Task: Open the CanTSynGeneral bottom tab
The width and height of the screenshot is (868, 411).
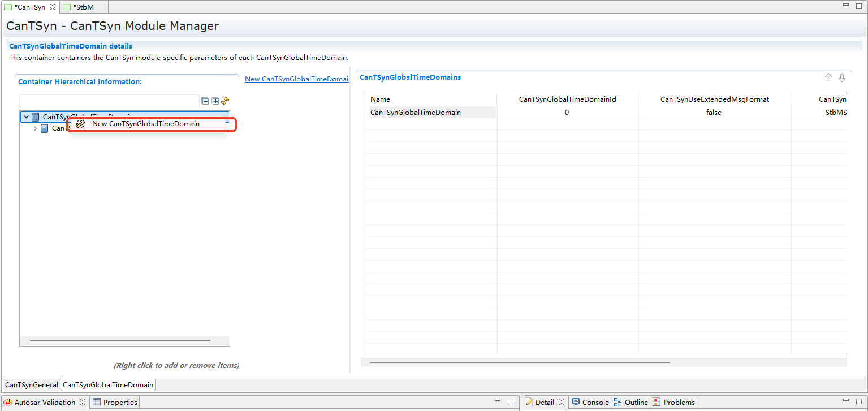Action: (32, 385)
